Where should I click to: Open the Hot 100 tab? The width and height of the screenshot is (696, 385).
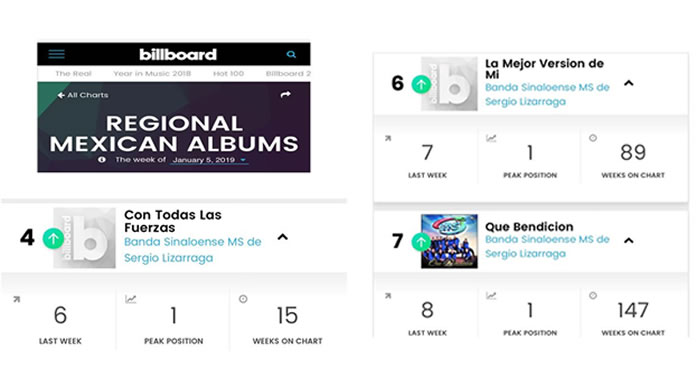click(x=228, y=74)
